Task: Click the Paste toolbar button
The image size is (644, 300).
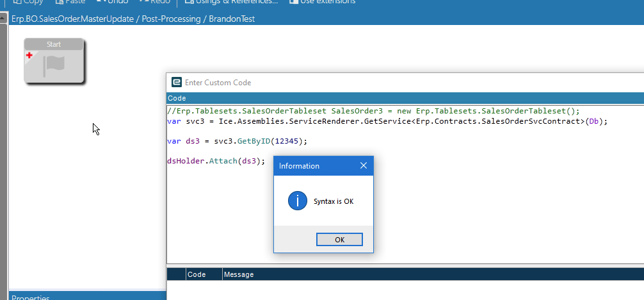Action: tap(70, 2)
